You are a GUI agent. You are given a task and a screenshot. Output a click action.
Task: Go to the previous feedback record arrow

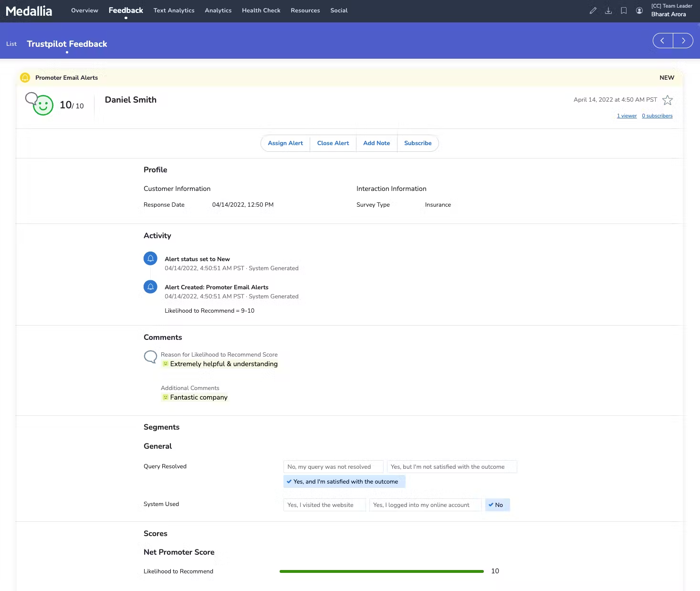pyautogui.click(x=663, y=41)
